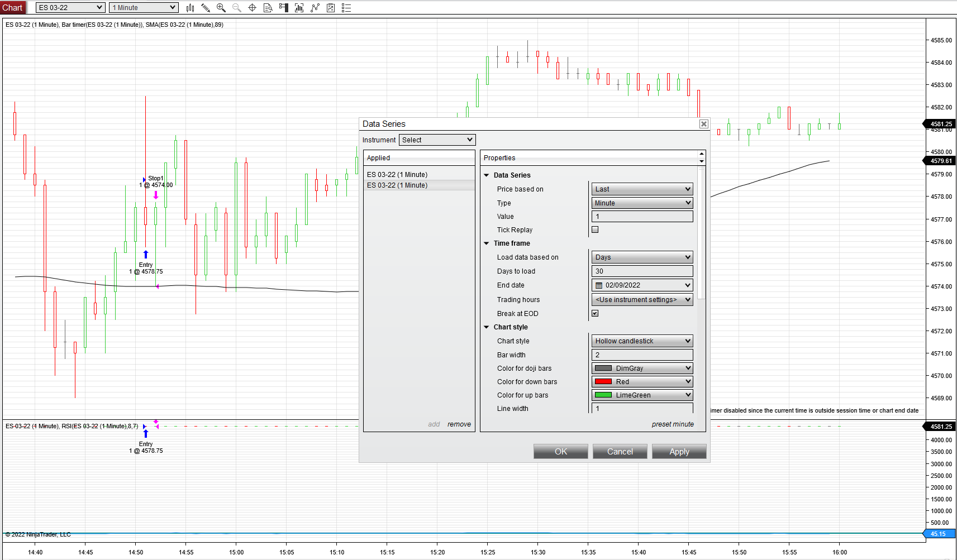Image resolution: width=957 pixels, height=560 pixels.
Task: Select second ES 03-22 (1 Minute) applied series
Action: click(419, 185)
